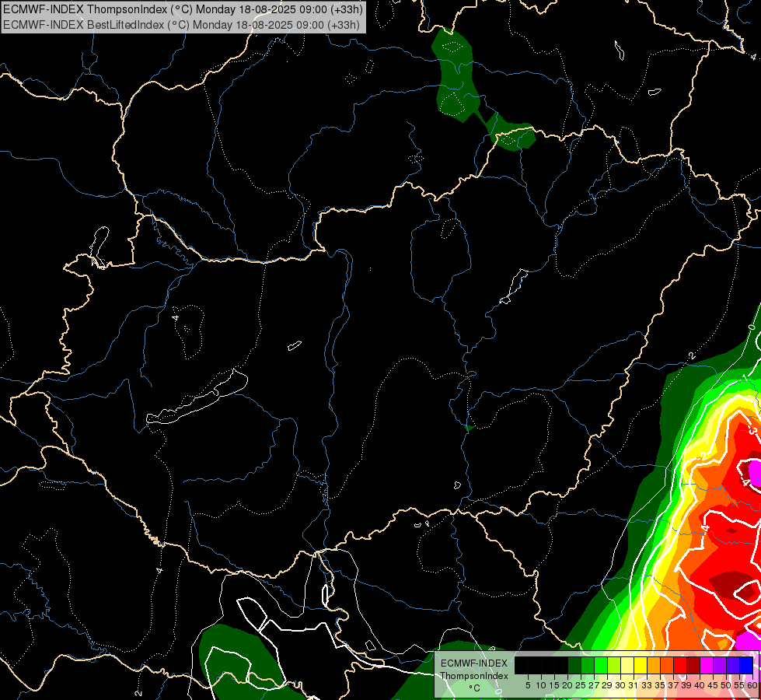Viewport: 761px width, 700px height.
Task: Click the legend tick label 45
Action: (x=713, y=685)
